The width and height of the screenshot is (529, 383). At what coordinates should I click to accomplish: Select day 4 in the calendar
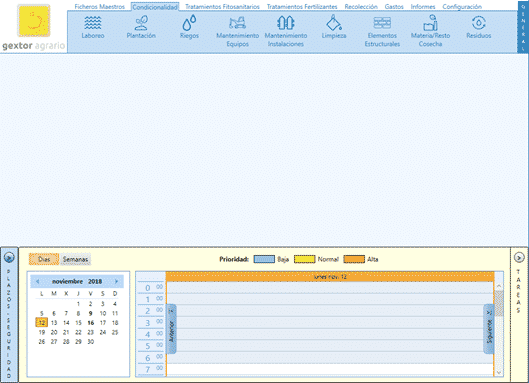(115, 304)
